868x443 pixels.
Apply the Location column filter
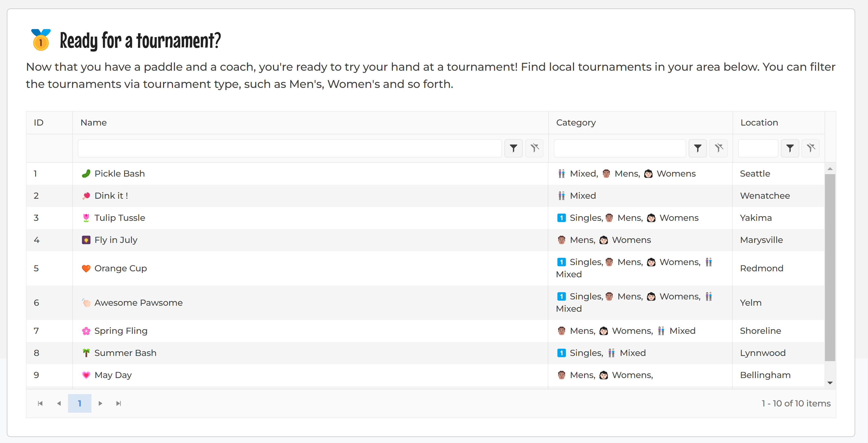point(790,148)
